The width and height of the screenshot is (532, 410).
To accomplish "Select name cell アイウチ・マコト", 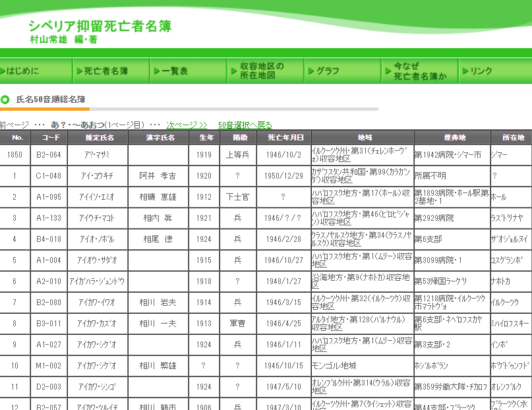I will click(98, 218).
